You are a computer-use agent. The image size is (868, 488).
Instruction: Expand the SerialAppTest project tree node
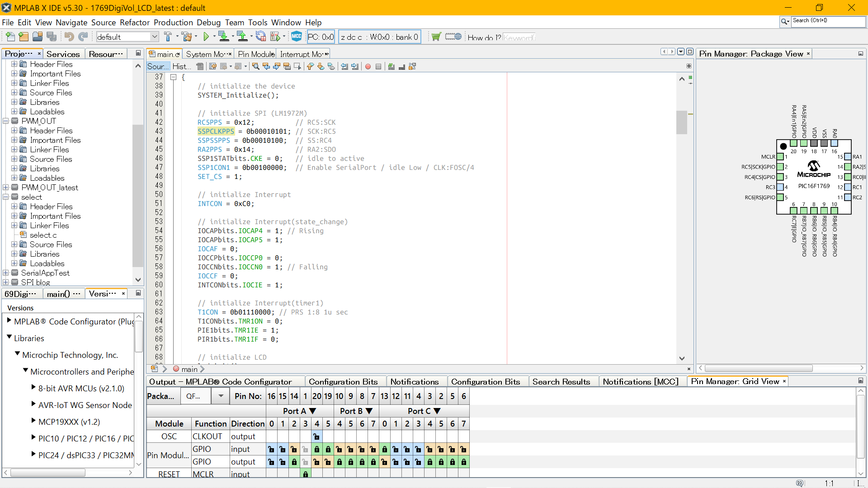coord(6,273)
